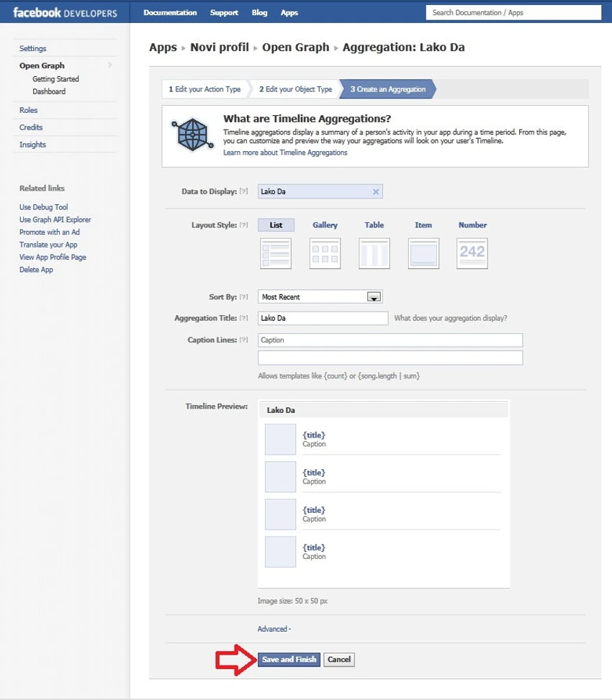Select the Item layout icon
The height and width of the screenshot is (700, 612).
coord(423,253)
